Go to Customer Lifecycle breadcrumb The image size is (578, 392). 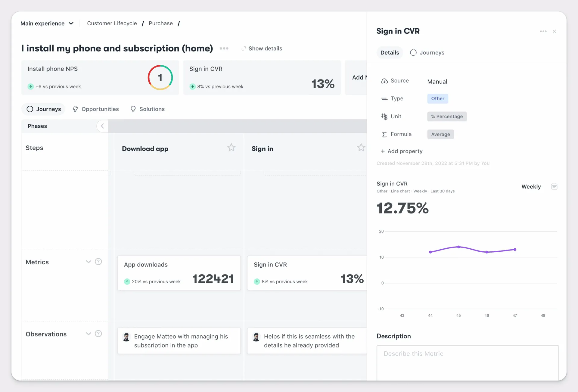112,23
